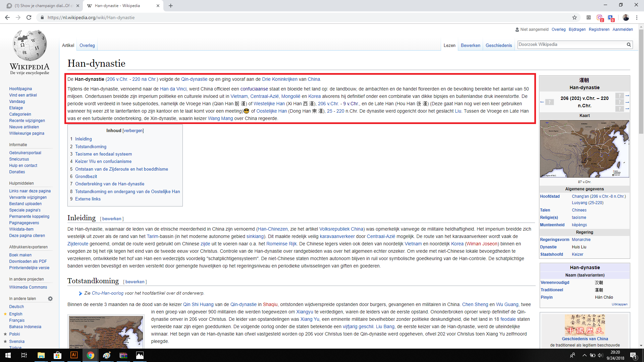The width and height of the screenshot is (644, 362).
Task: Open File Explorer from taskbar
Action: point(41,355)
